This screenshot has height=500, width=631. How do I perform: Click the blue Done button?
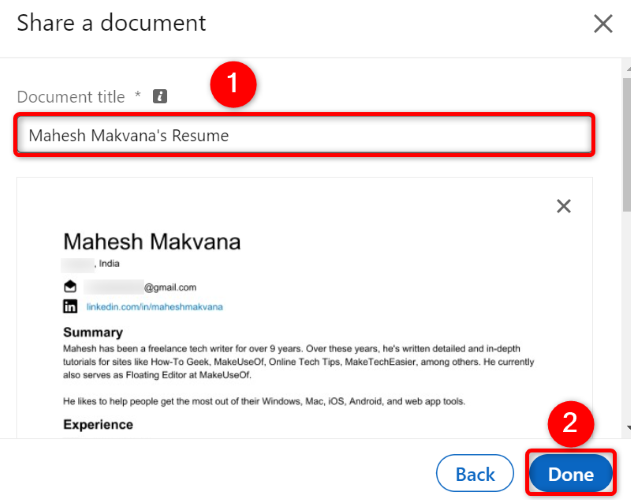point(571,473)
